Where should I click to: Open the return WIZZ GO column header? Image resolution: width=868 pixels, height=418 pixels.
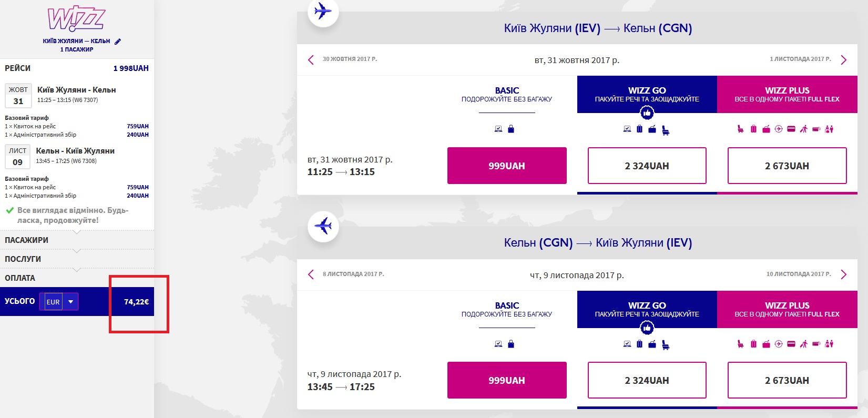647,309
